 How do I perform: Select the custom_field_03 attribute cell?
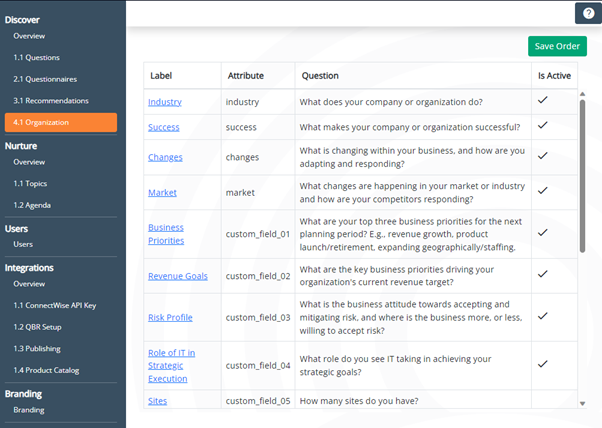point(258,317)
